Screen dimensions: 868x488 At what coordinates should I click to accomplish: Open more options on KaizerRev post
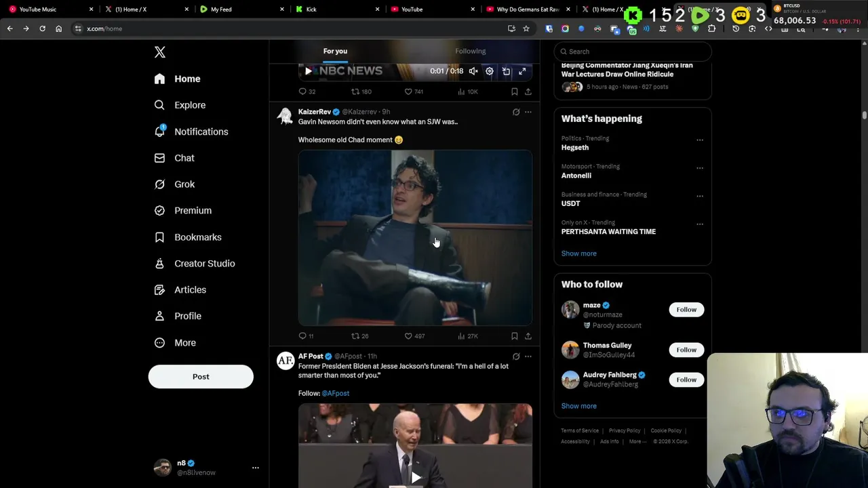pyautogui.click(x=528, y=112)
